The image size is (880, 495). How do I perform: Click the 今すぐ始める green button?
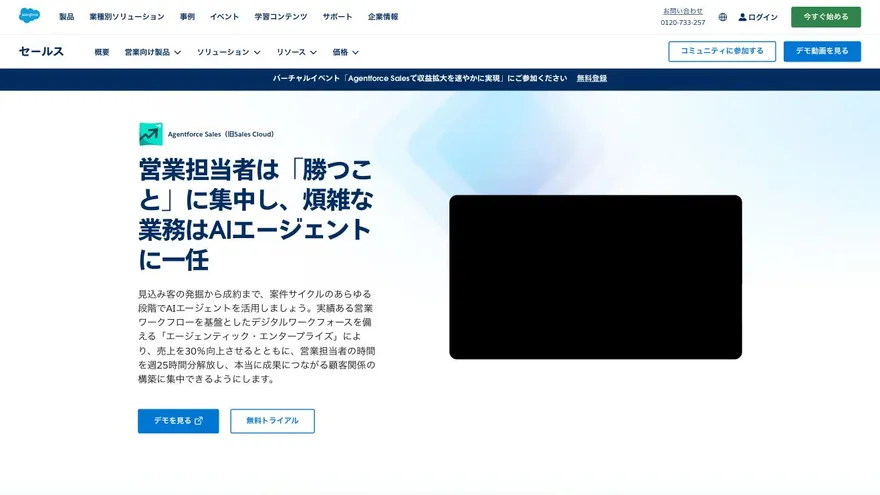tap(826, 17)
